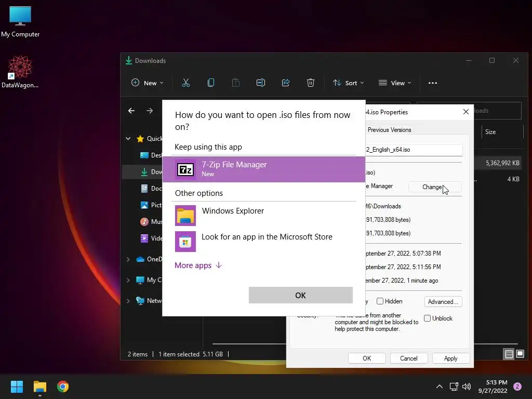The image size is (532, 399).
Task: Click the Paste clipboard icon in toolbar
Action: click(x=236, y=83)
